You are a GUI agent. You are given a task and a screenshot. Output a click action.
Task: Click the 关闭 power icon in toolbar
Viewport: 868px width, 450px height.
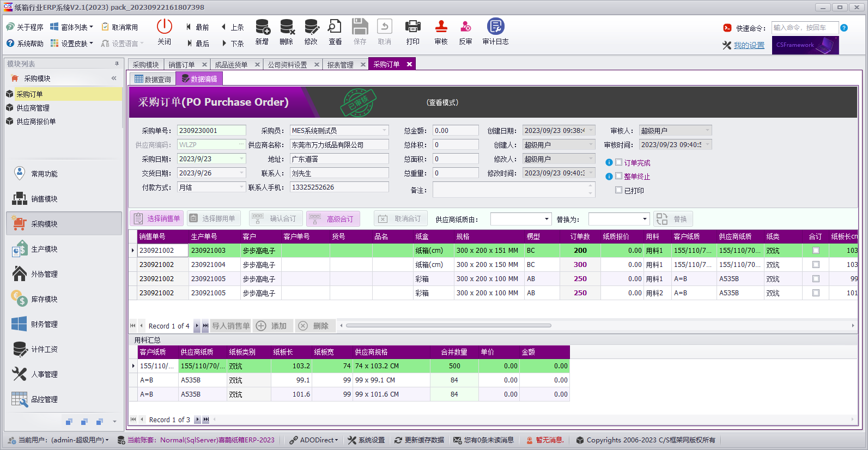pyautogui.click(x=164, y=26)
